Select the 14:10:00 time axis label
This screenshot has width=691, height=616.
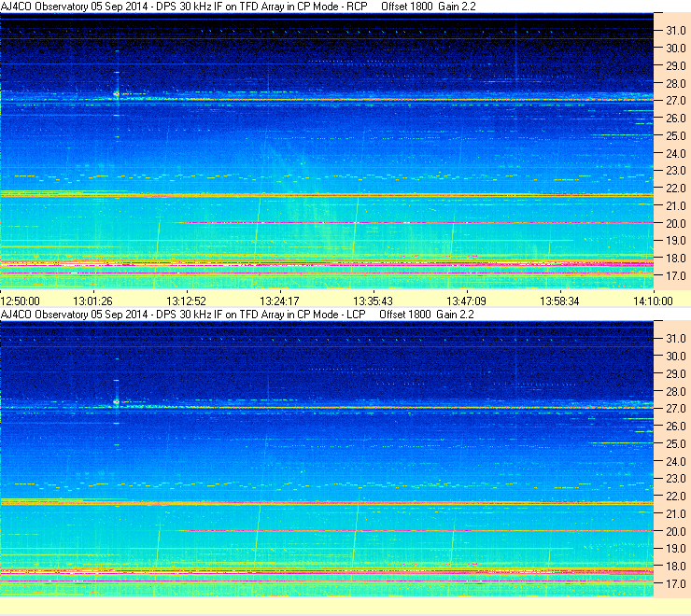pos(653,301)
